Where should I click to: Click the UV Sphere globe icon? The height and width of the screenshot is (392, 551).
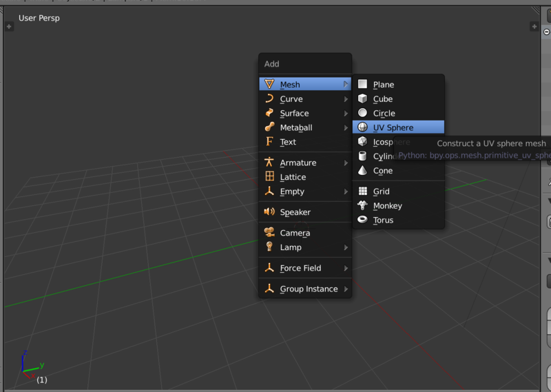pos(362,127)
